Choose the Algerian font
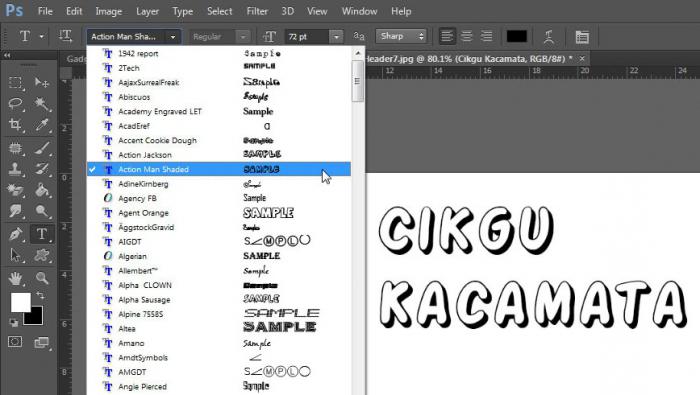The image size is (700, 395). [219, 256]
